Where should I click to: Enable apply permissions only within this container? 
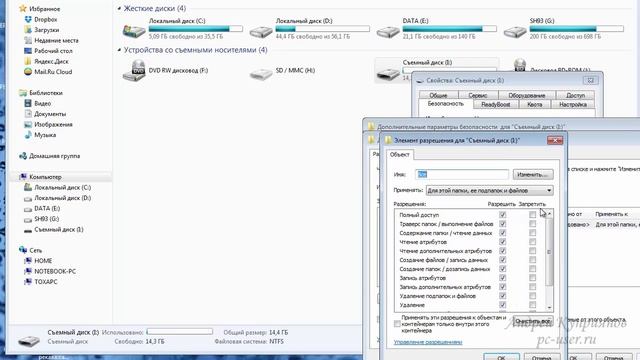[x=397, y=324]
